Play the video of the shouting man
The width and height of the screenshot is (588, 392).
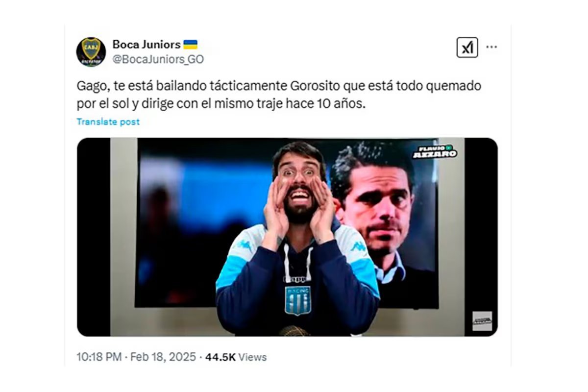coord(287,237)
